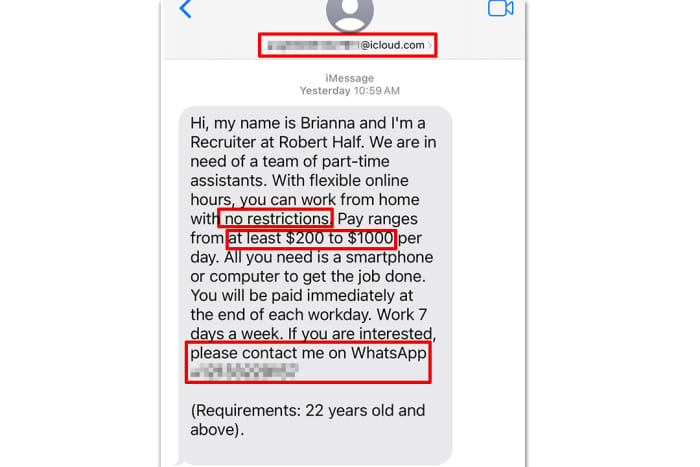The image size is (700, 467).
Task: Tap the blurred WhatsApp phone number
Action: tap(244, 372)
